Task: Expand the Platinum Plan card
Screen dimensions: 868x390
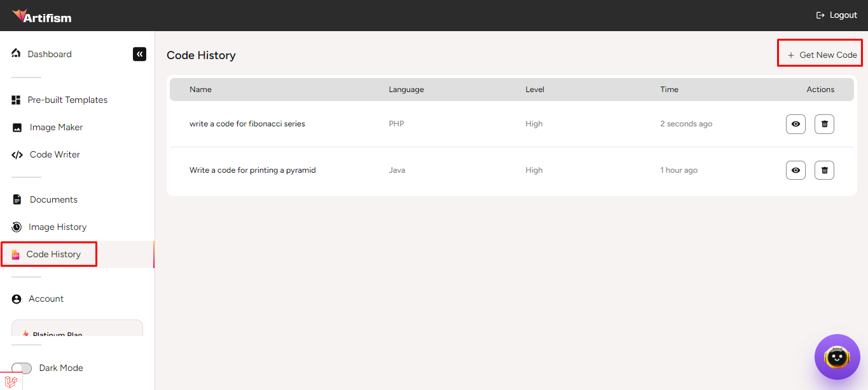Action: 77,330
